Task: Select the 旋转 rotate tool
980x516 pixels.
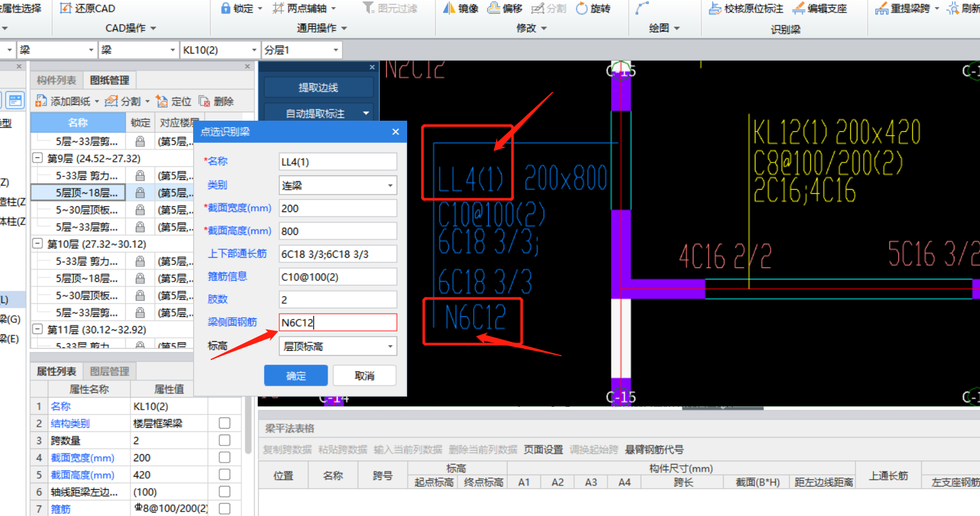Action: (x=593, y=8)
